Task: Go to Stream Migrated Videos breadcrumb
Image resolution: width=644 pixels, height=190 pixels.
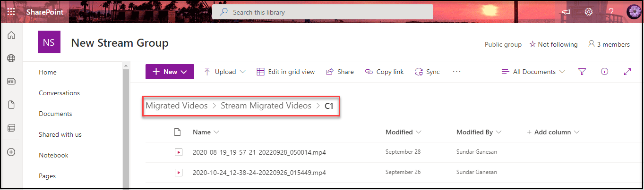Action: pyautogui.click(x=266, y=106)
